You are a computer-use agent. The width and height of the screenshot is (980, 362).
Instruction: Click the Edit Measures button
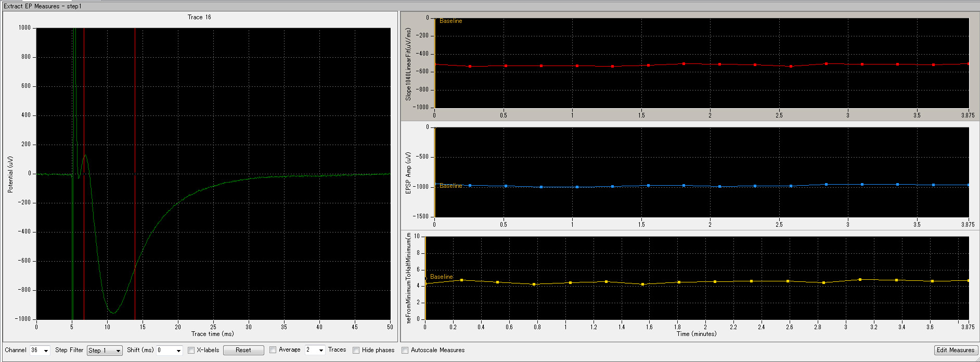pyautogui.click(x=956, y=350)
